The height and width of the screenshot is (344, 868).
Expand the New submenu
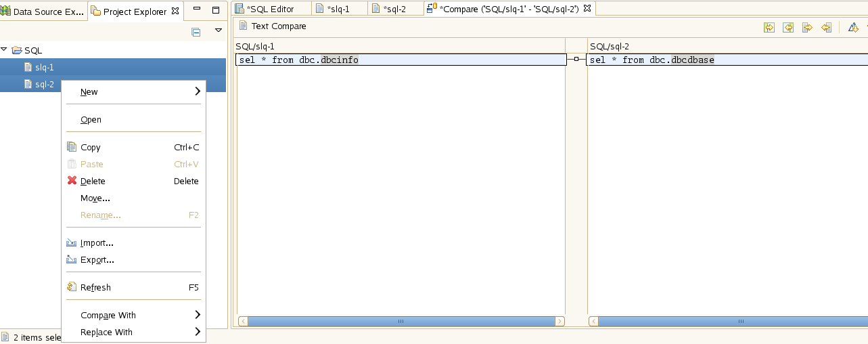click(x=134, y=92)
